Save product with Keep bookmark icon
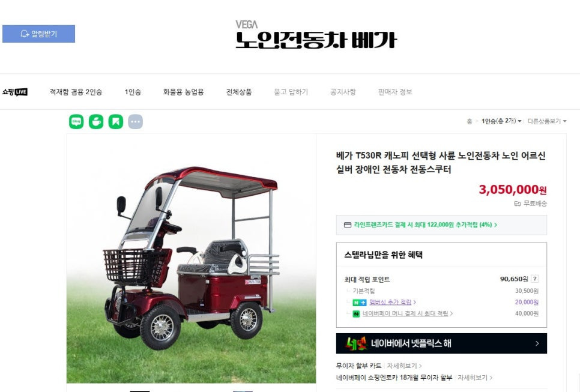Image resolution: width=580 pixels, height=392 pixels. click(116, 122)
